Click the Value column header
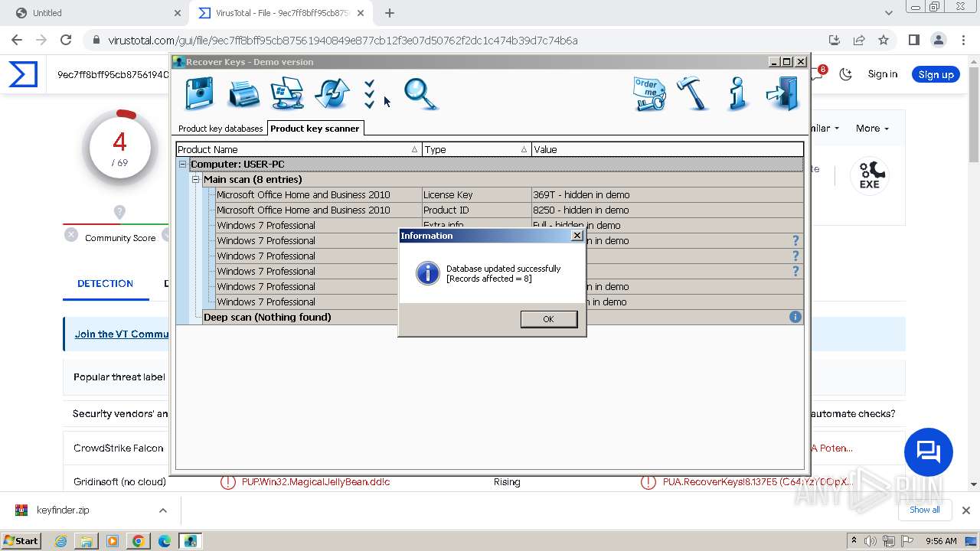Screen dimensions: 980x551 coord(668,149)
